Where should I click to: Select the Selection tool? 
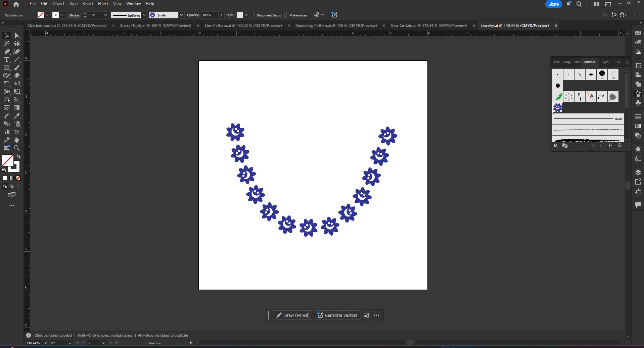pyautogui.click(x=7, y=35)
